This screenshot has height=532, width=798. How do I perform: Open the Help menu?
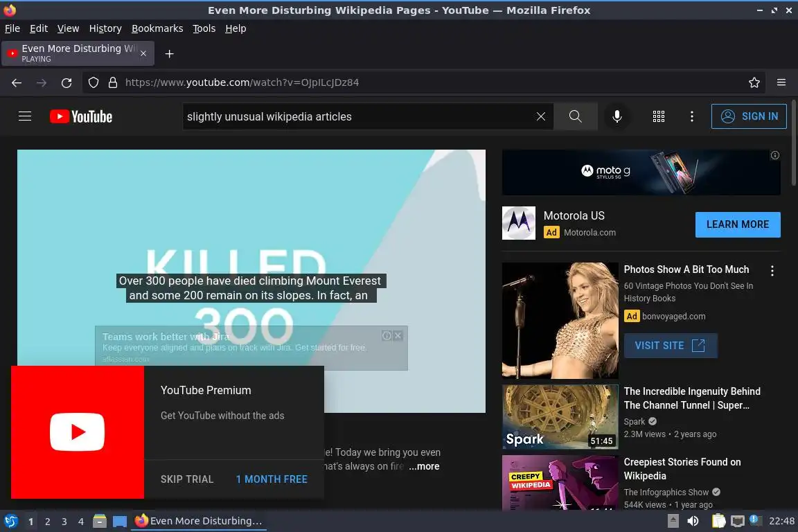236,28
